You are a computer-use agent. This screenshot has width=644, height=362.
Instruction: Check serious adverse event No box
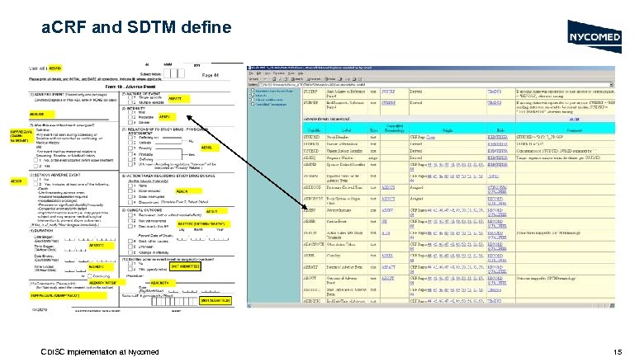(x=36, y=179)
